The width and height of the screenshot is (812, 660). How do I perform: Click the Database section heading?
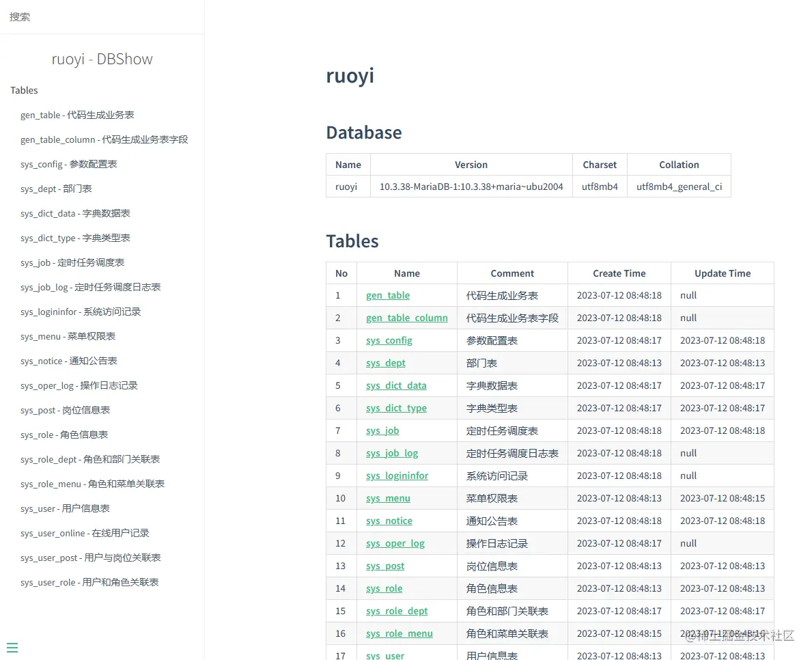tap(363, 133)
